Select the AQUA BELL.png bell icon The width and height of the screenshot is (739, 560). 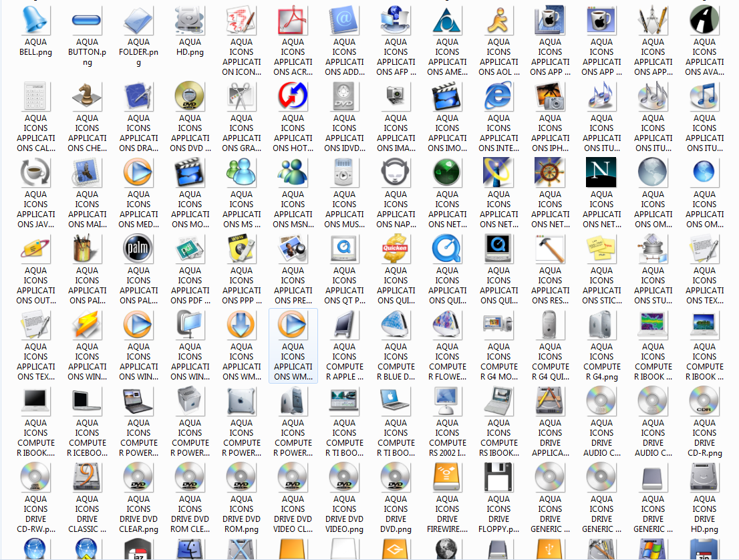click(x=35, y=20)
